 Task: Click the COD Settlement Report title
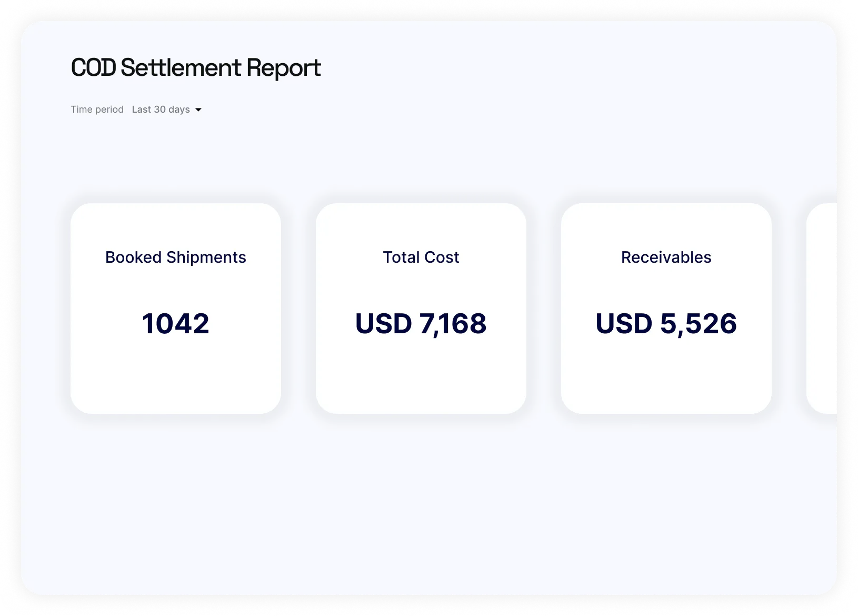coord(195,68)
